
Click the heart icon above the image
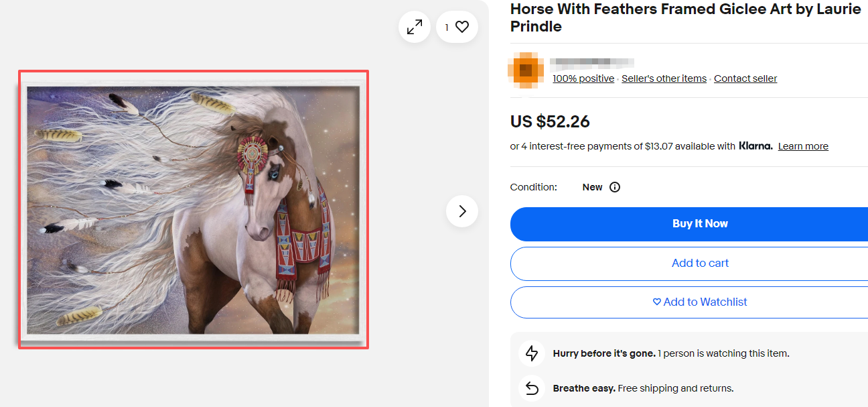point(461,27)
